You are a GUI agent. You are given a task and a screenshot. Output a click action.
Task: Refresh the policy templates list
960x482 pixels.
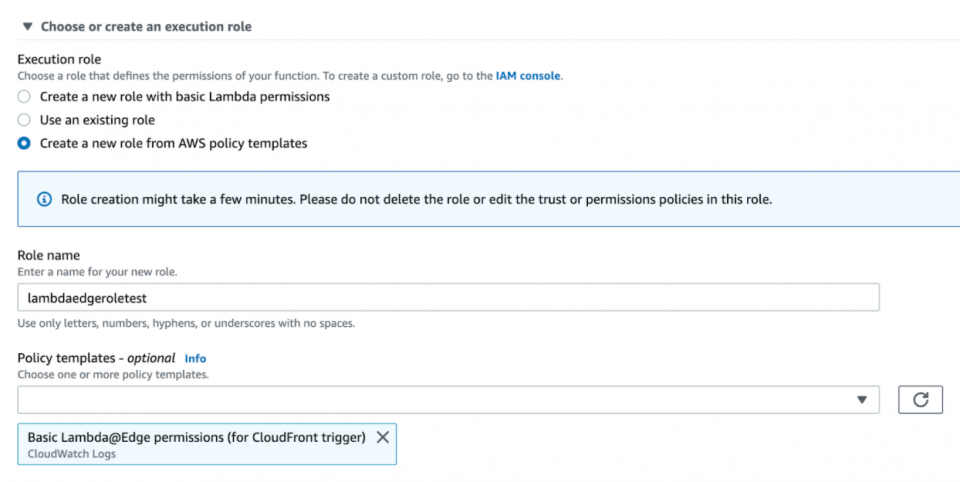921,400
